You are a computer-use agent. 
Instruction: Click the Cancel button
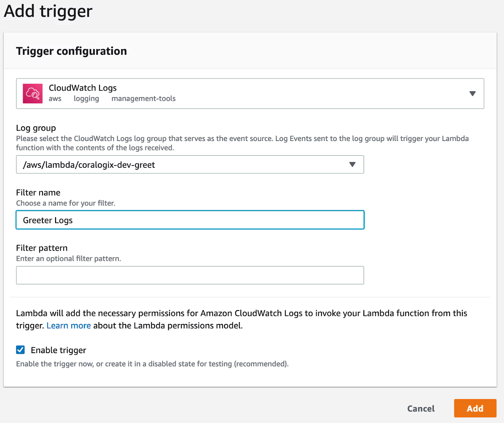[421, 409]
